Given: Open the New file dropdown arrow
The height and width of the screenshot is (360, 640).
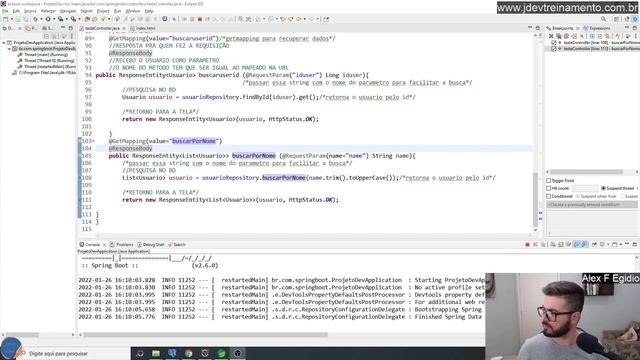Looking at the screenshot, I should 12,19.
